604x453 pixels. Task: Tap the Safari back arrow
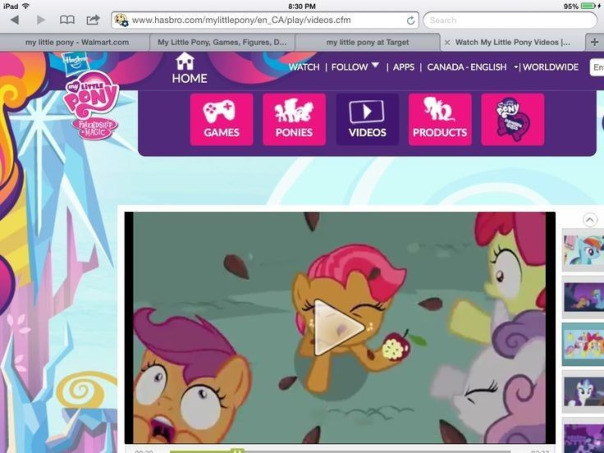pyautogui.click(x=15, y=20)
